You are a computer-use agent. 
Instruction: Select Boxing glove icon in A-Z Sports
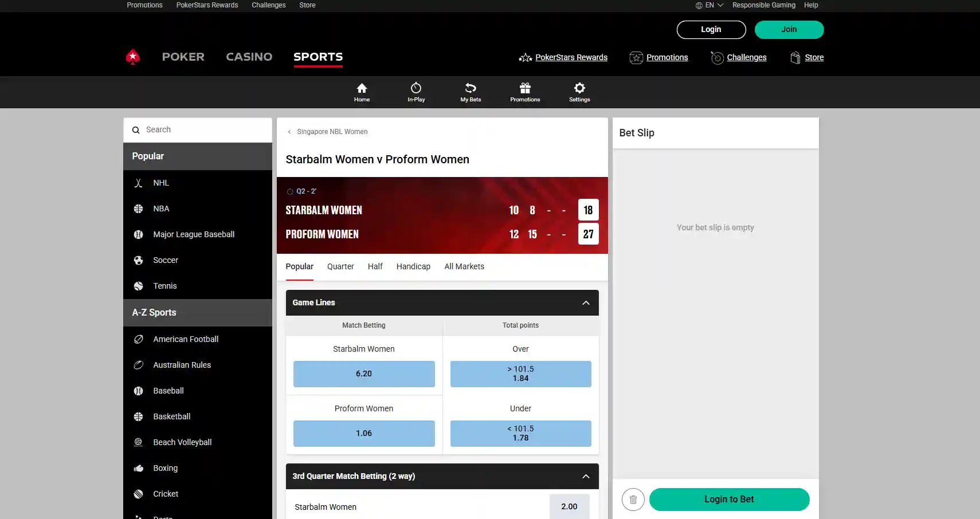[138, 468]
